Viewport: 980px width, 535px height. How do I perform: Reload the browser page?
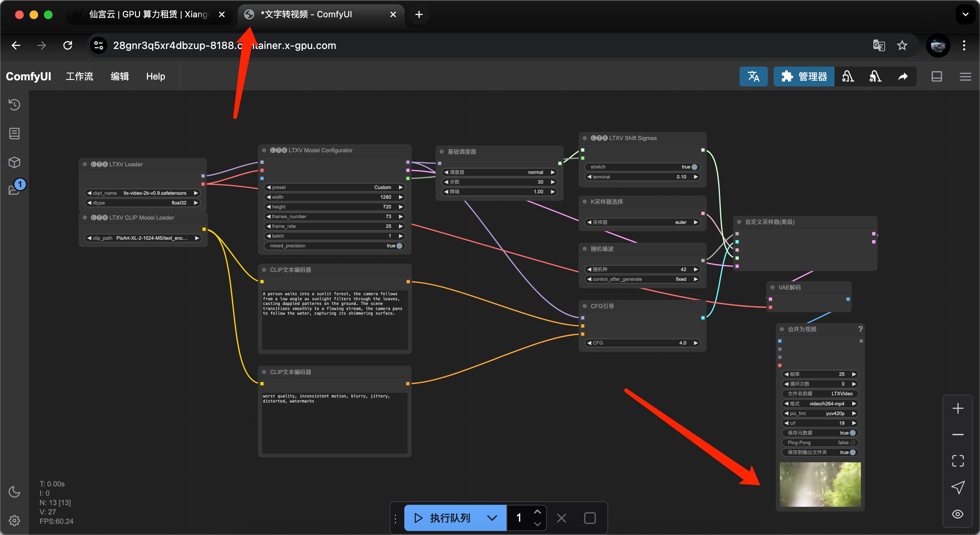click(x=68, y=45)
